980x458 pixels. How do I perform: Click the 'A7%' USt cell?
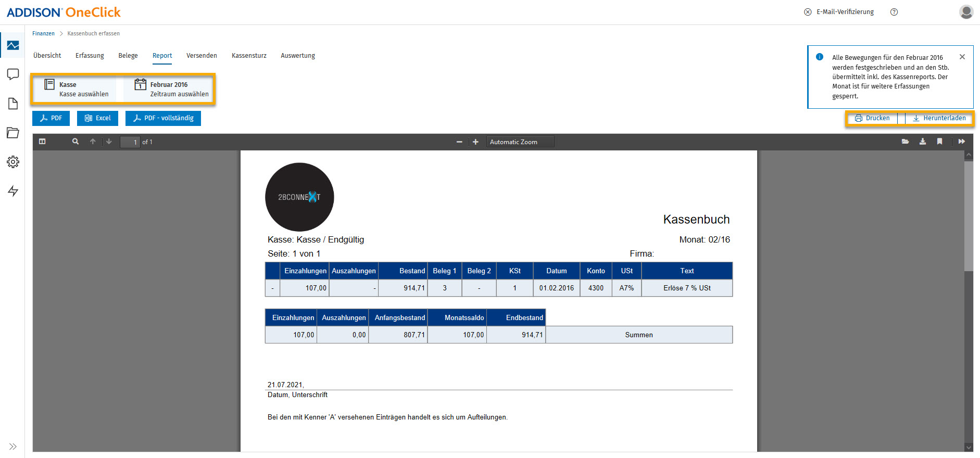click(x=626, y=288)
